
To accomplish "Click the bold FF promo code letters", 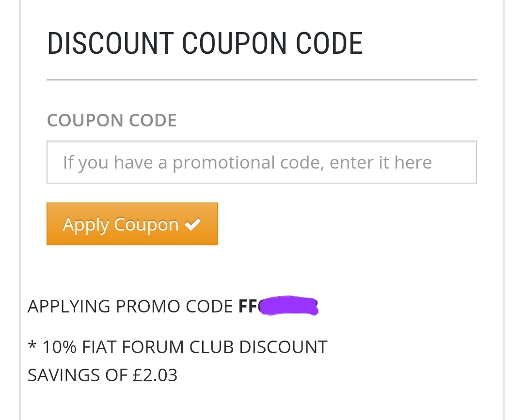I will pyautogui.click(x=247, y=306).
